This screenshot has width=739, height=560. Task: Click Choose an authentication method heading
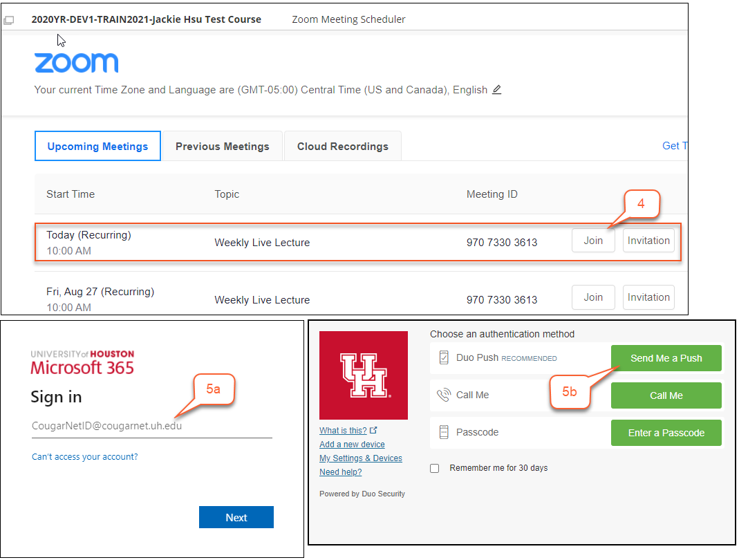pos(502,334)
